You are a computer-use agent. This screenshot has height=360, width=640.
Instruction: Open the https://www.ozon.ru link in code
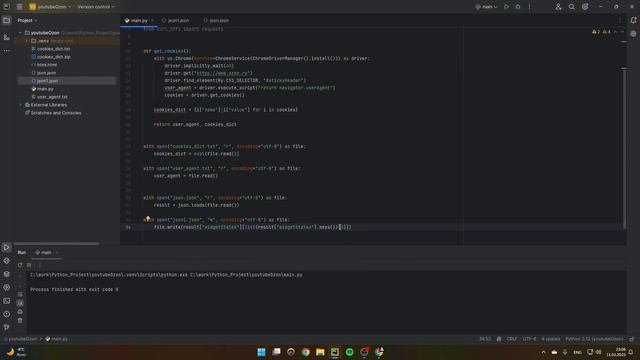pyautogui.click(x=222, y=73)
